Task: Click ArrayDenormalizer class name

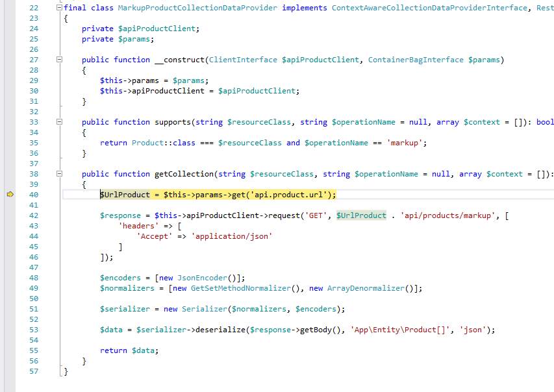Action: tap(366, 288)
